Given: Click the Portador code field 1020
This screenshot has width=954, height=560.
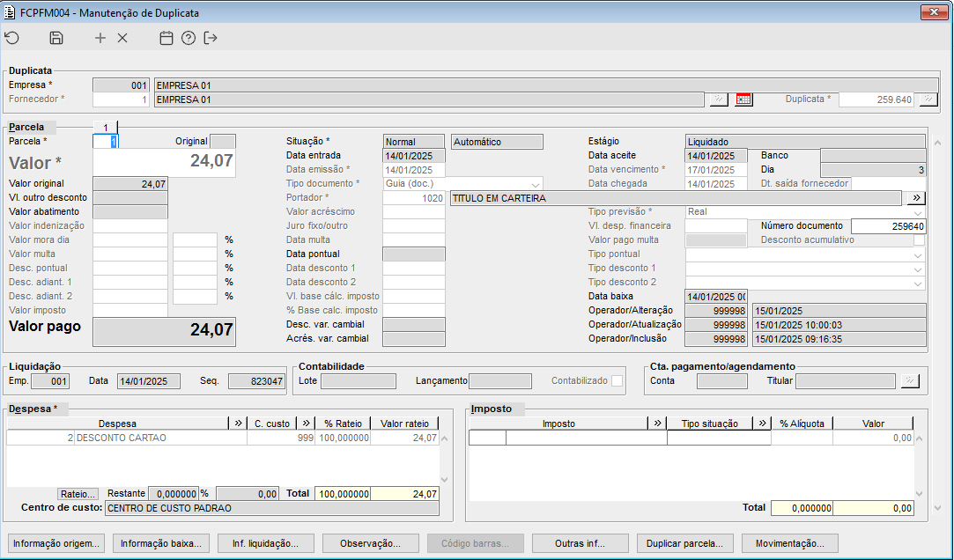Looking at the screenshot, I should coord(414,198).
